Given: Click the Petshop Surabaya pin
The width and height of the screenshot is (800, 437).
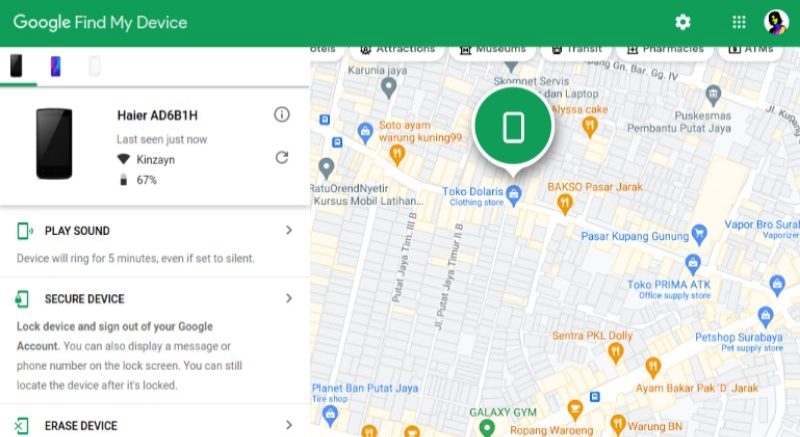Looking at the screenshot, I should [x=765, y=317].
